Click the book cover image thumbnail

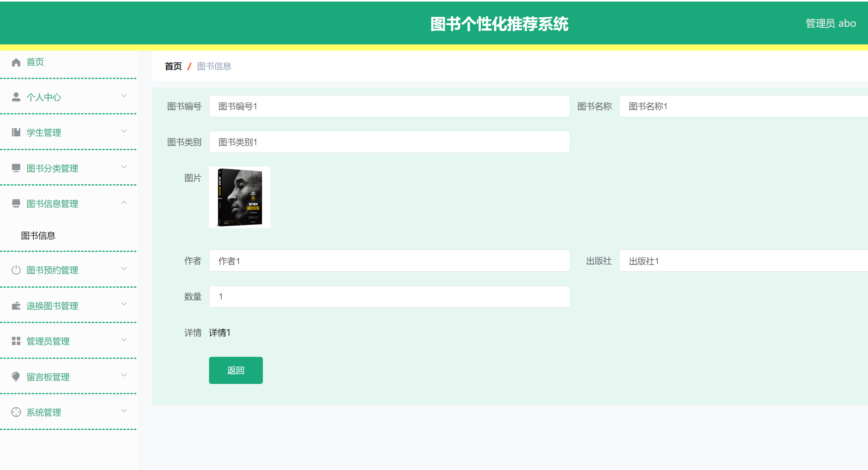point(239,197)
